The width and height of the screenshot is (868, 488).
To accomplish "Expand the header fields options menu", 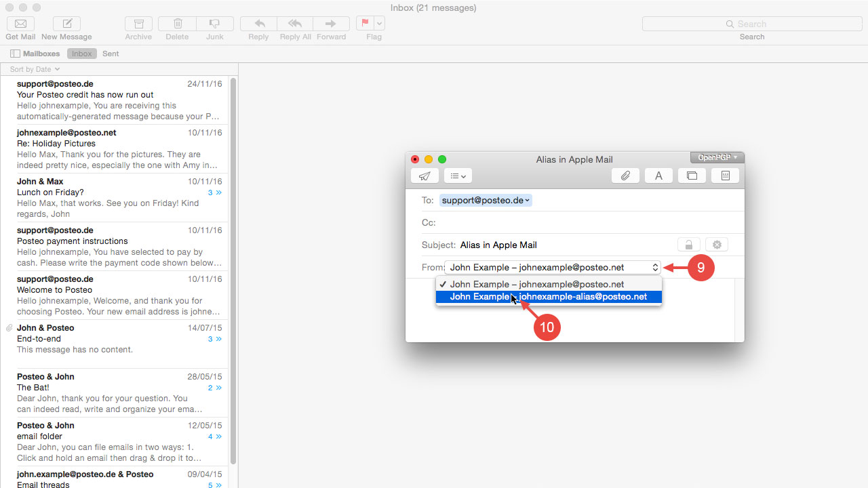I will (x=458, y=176).
